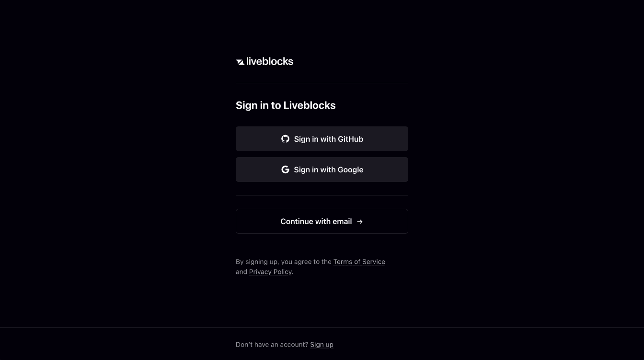Continue with email

coord(322,221)
